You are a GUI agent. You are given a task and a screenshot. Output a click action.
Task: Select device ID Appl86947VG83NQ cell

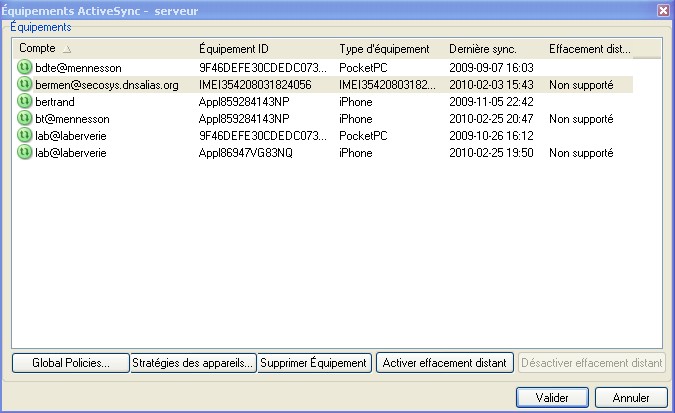click(x=246, y=153)
